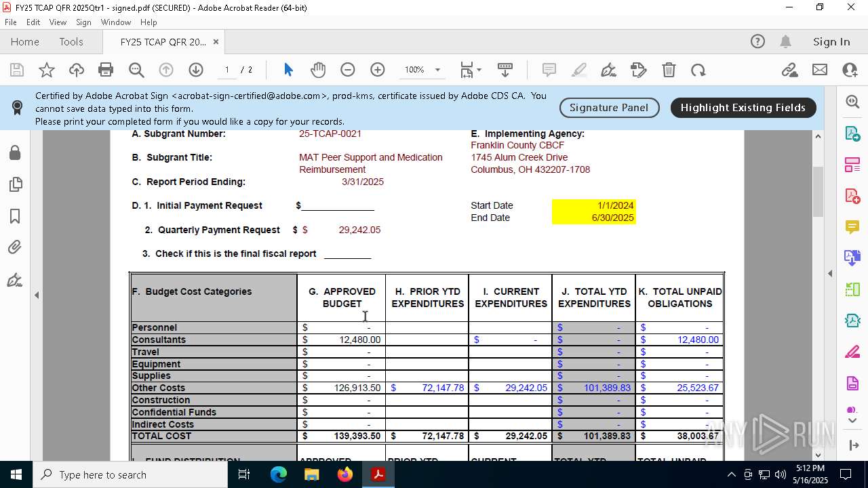Open the attachments paperclip panel
Viewport: 868px width, 488px height.
[x=15, y=247]
